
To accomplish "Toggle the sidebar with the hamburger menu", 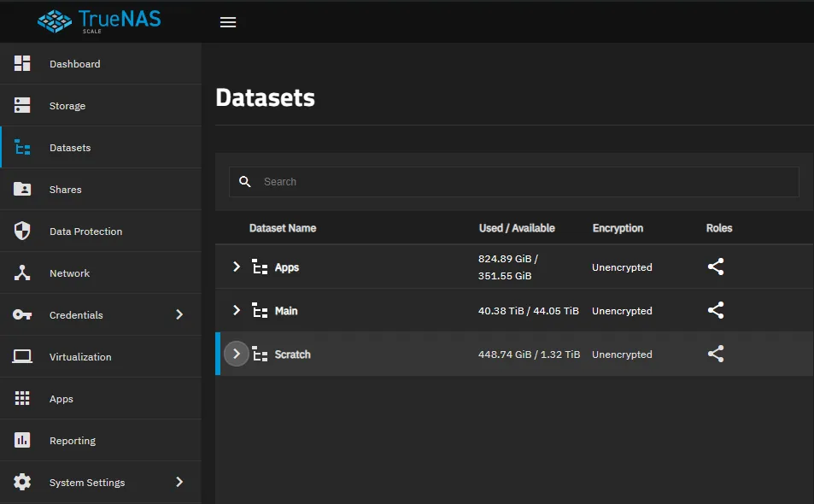I will point(227,22).
